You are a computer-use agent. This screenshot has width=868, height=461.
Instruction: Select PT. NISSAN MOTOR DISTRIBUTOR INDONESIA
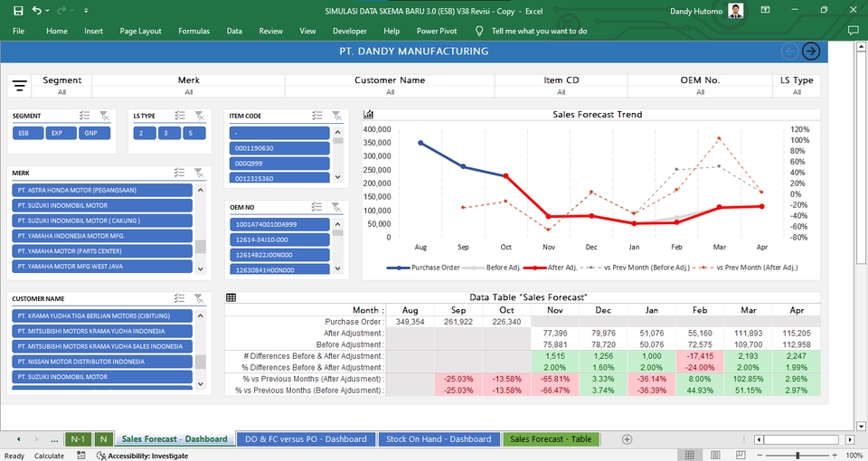click(102, 362)
